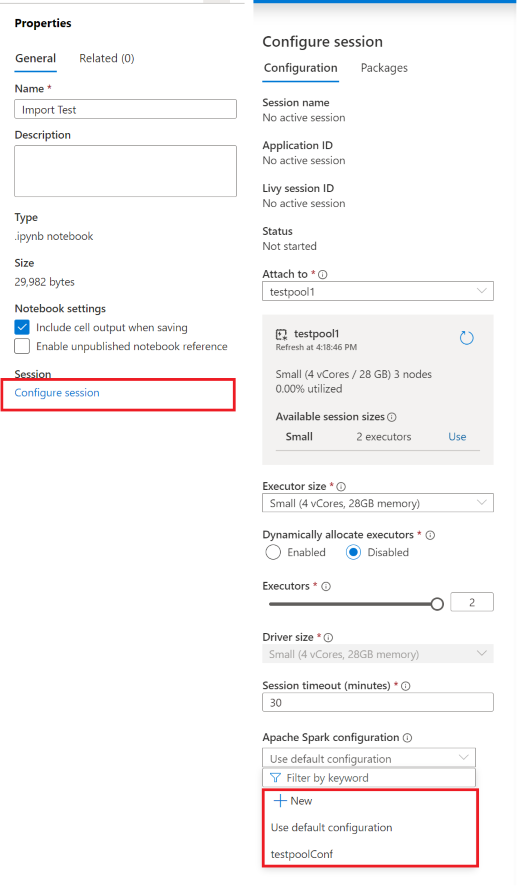Click info icon next to Available session sizes
This screenshot has width=517, height=887.
click(391, 417)
